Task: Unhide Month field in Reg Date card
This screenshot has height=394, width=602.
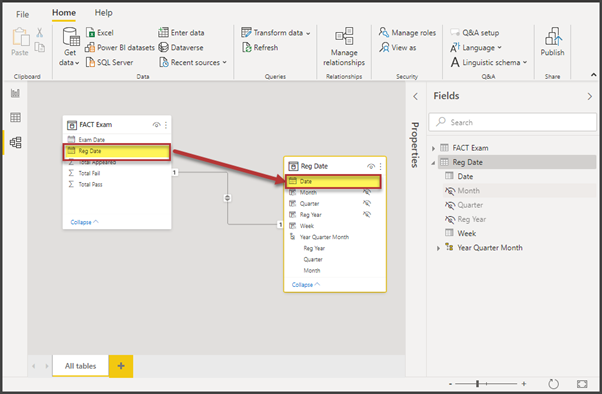Action: pos(367,192)
